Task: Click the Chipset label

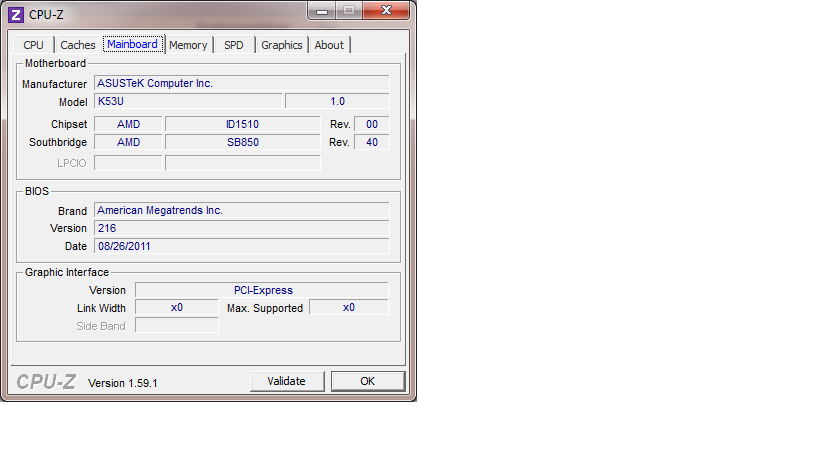Action: 69,124
